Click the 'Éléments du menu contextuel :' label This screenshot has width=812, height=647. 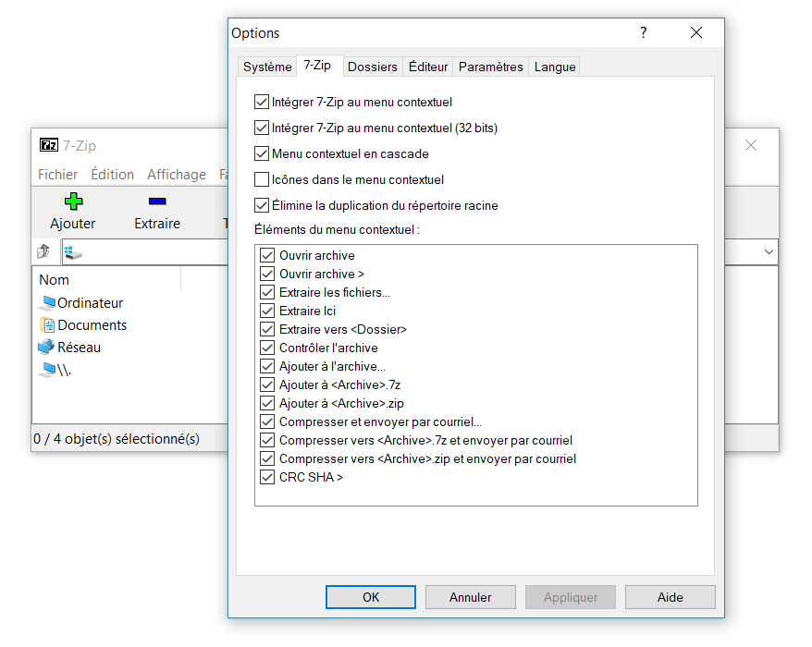[338, 229]
